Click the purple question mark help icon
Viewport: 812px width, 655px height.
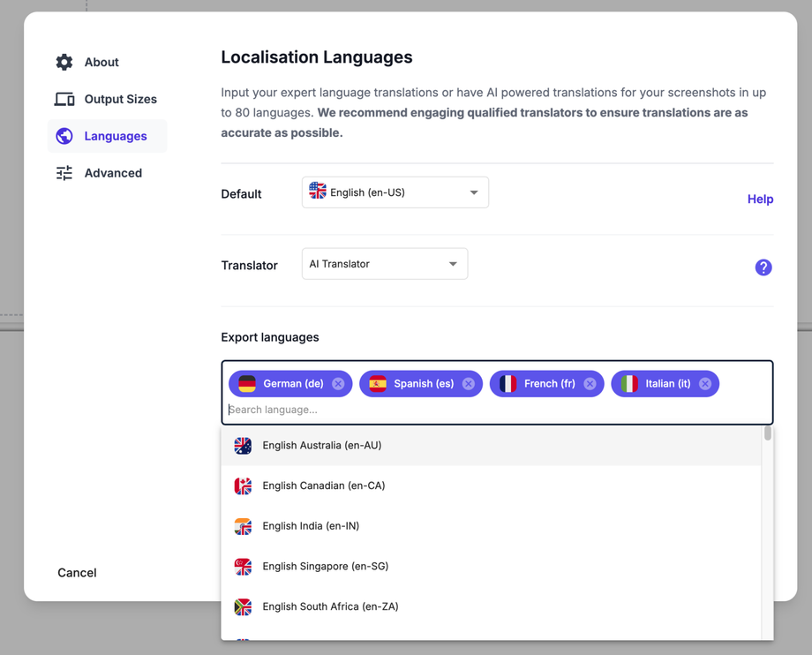[x=763, y=267]
